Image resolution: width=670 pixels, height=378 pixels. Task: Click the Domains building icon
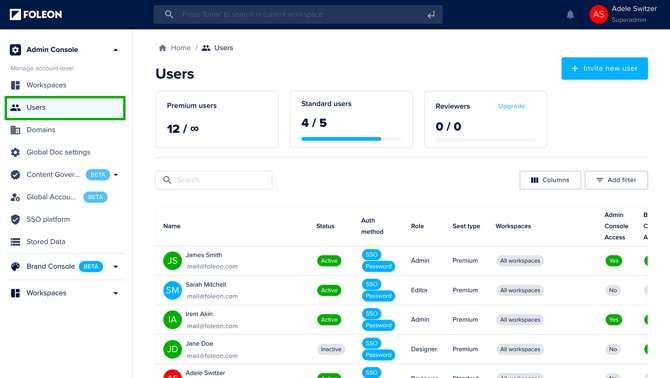tap(15, 130)
